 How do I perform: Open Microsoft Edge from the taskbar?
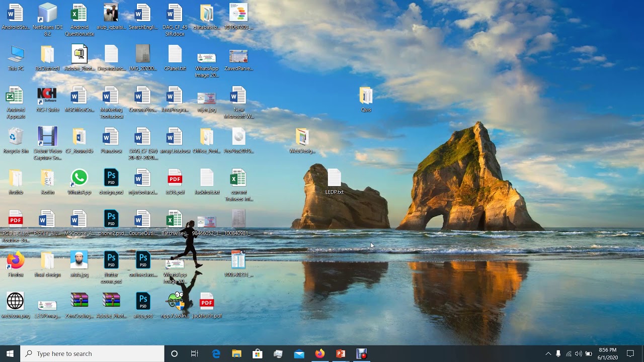pyautogui.click(x=216, y=354)
